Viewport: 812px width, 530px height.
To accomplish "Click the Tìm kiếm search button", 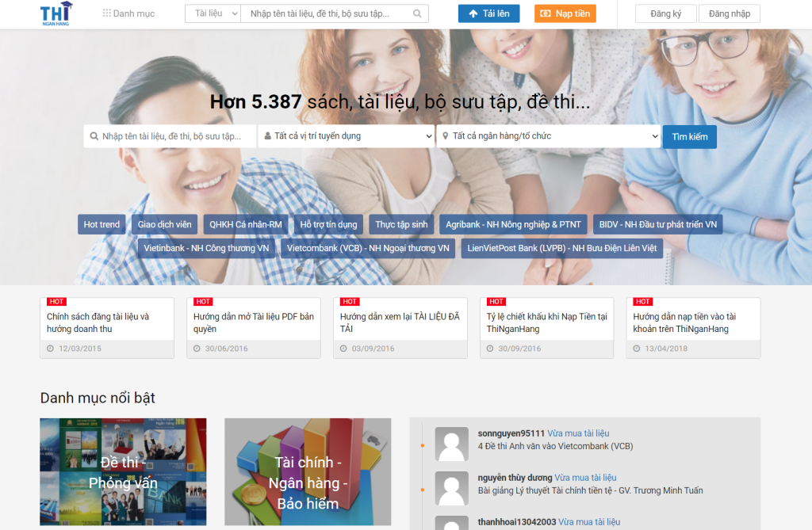I will 690,136.
